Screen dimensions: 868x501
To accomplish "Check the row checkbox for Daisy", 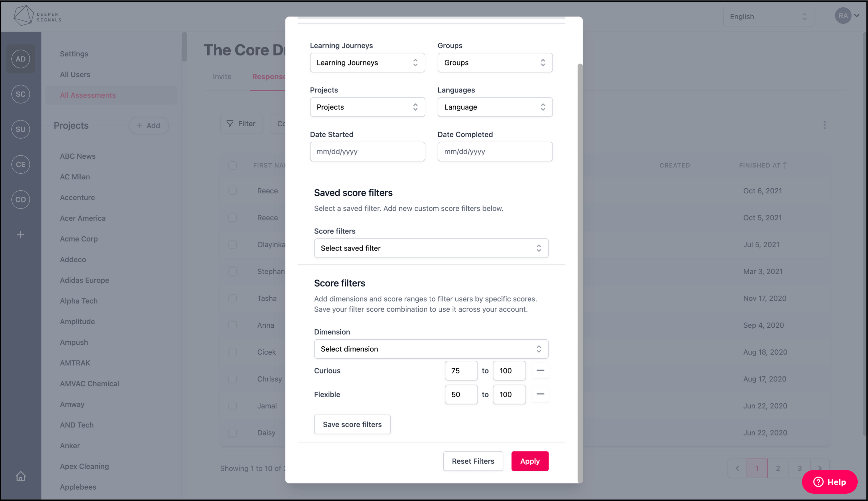I will (x=232, y=433).
